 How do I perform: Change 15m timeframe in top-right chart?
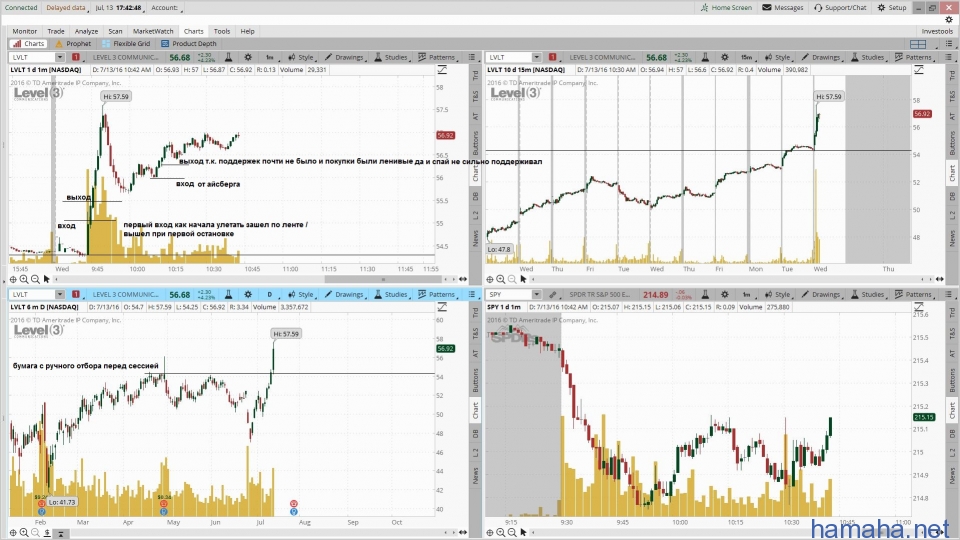click(746, 57)
